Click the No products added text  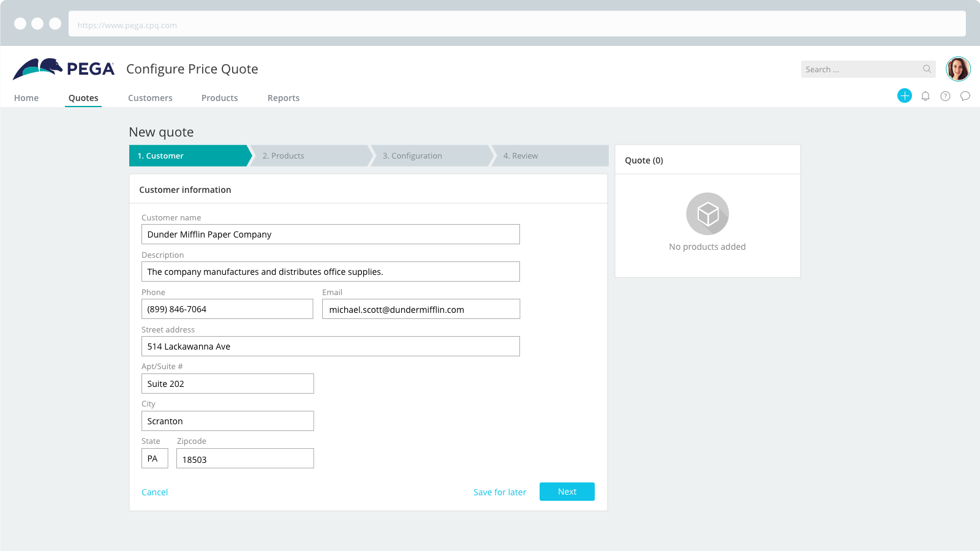[707, 247]
